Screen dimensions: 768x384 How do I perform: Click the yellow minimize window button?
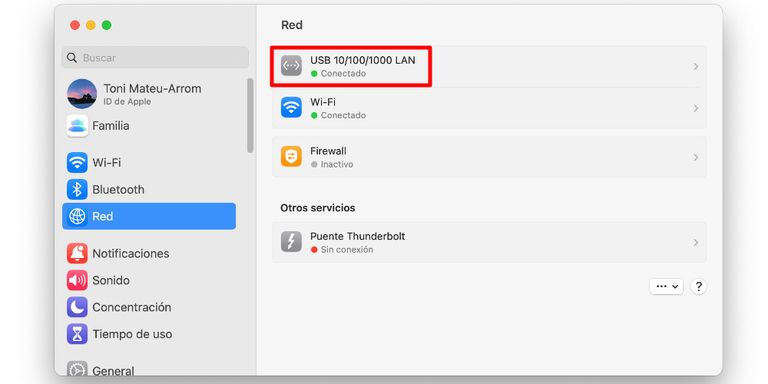91,25
